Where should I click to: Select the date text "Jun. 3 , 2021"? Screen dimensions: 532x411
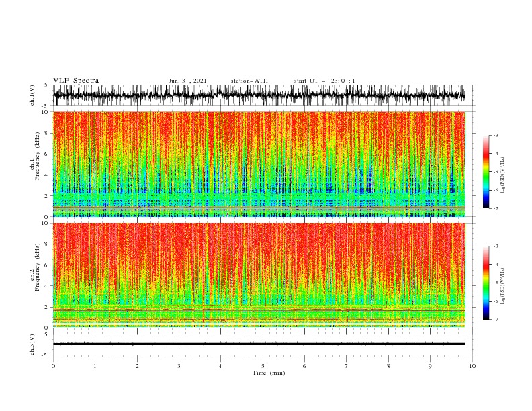(x=187, y=81)
